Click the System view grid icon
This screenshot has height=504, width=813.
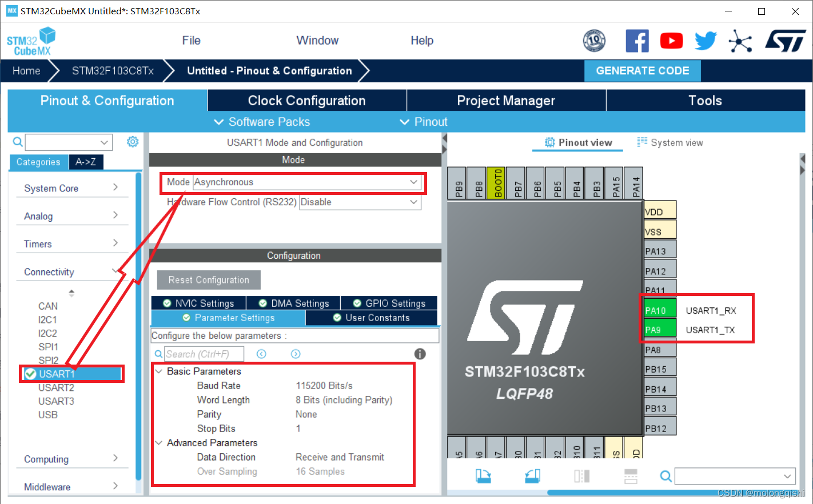point(642,142)
